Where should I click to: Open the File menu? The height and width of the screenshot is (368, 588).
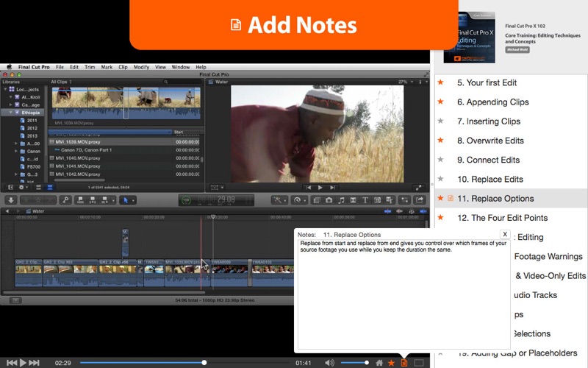pos(60,67)
